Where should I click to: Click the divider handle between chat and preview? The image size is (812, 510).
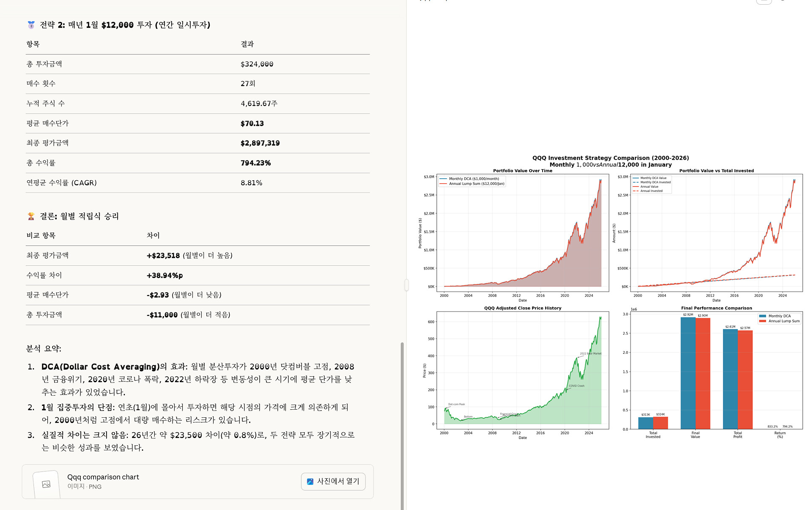coord(406,285)
